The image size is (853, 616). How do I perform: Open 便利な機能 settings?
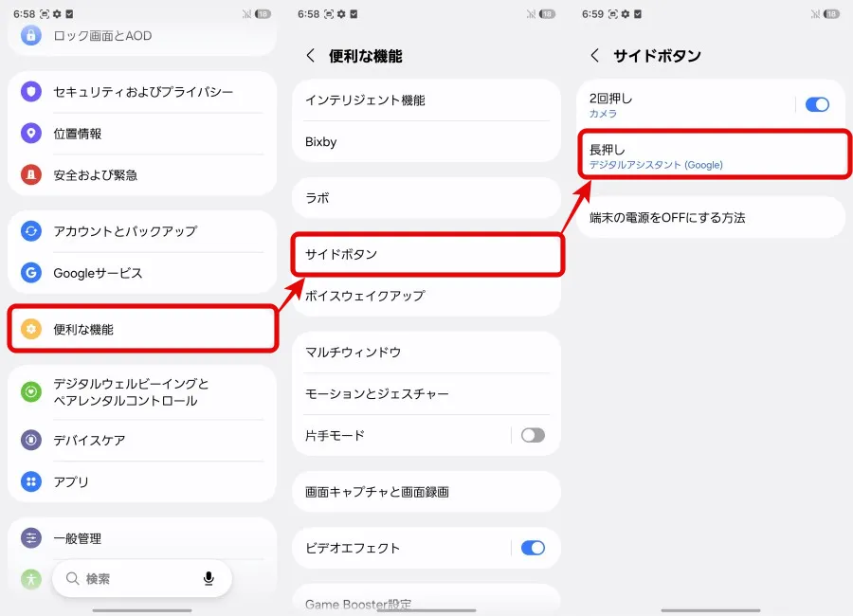click(x=142, y=329)
